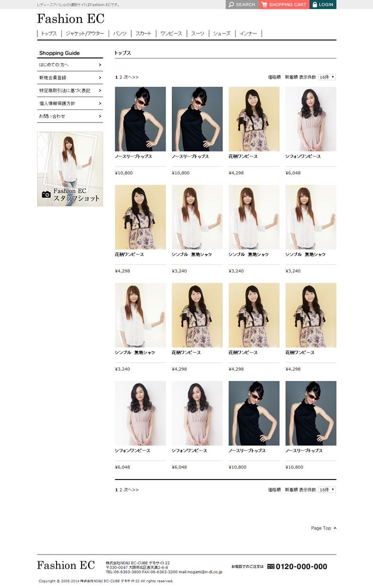Image resolution: width=373 pixels, height=588 pixels.
Task: Click the footer Fashion EC logo
Action: click(66, 565)
